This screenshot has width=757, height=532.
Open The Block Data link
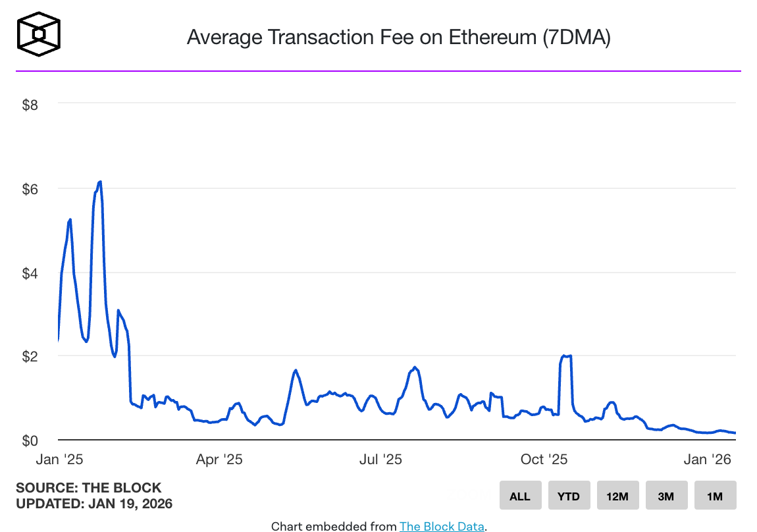(442, 526)
